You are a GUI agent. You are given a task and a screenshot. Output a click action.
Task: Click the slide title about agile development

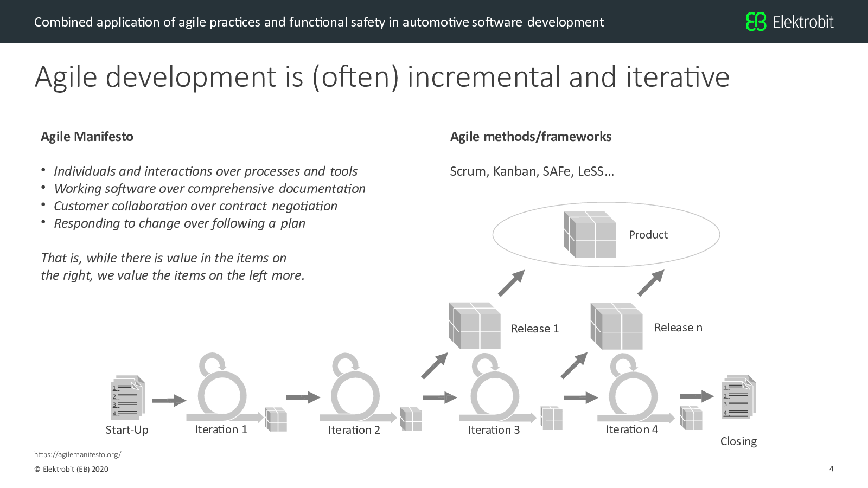[x=382, y=76]
